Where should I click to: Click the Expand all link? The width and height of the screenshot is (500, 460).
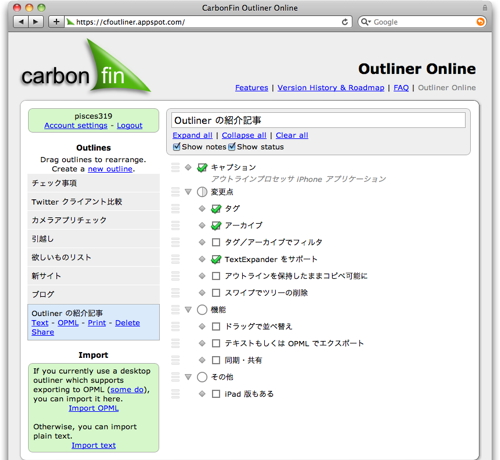tap(192, 135)
